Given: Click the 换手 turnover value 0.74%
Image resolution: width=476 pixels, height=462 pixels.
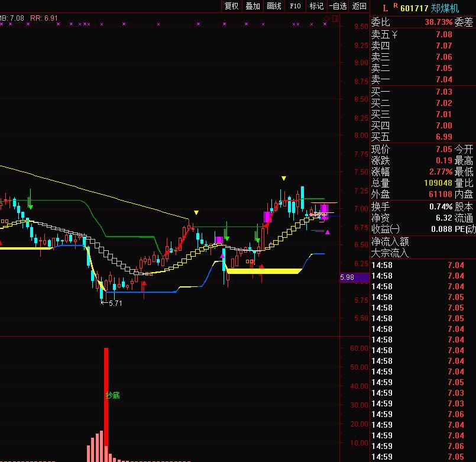Looking at the screenshot, I should [441, 207].
